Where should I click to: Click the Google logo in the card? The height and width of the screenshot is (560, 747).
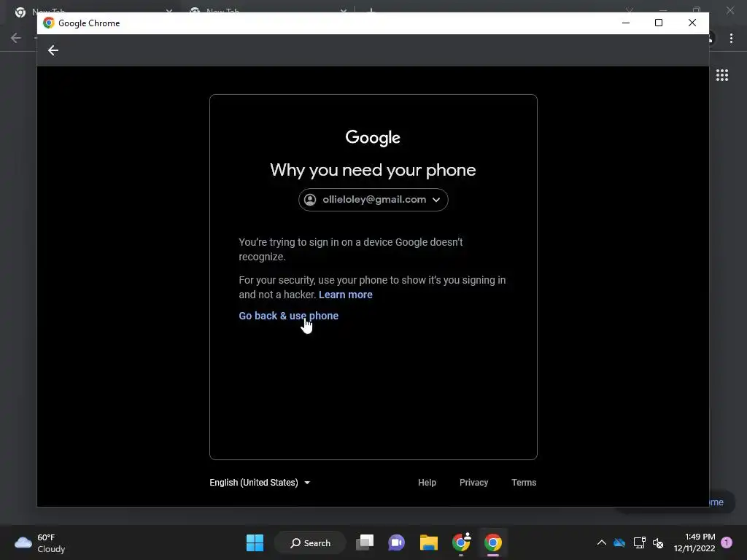(x=373, y=138)
